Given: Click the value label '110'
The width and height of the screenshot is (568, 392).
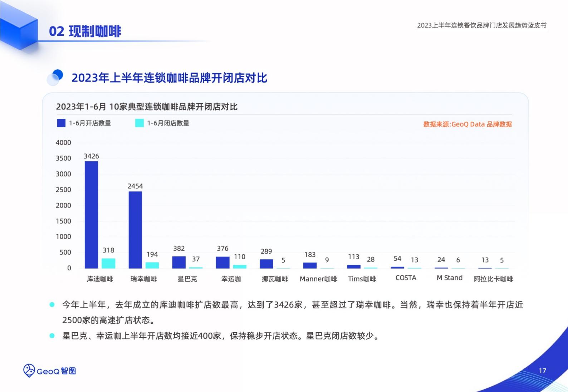Looking at the screenshot, I should pos(240,256).
